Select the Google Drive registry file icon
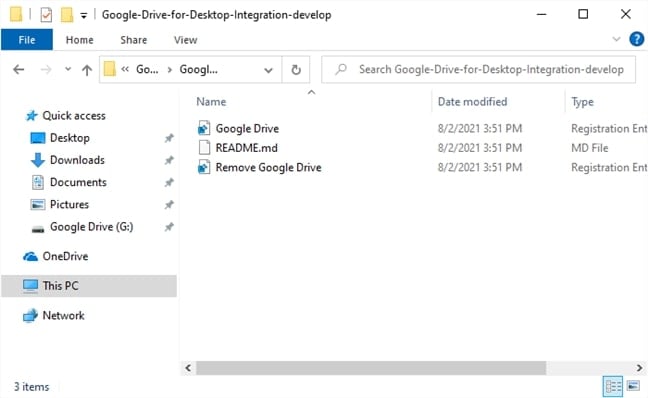 click(204, 128)
